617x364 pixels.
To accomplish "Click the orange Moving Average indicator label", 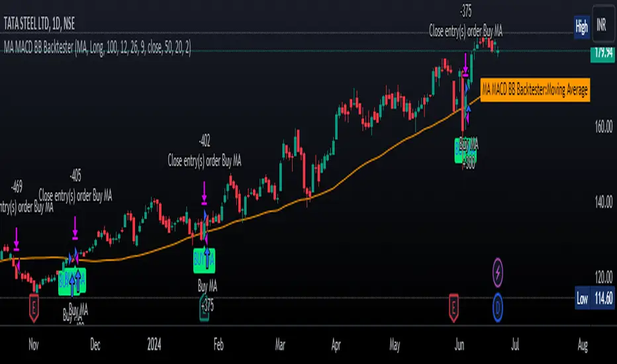I will tap(535, 90).
